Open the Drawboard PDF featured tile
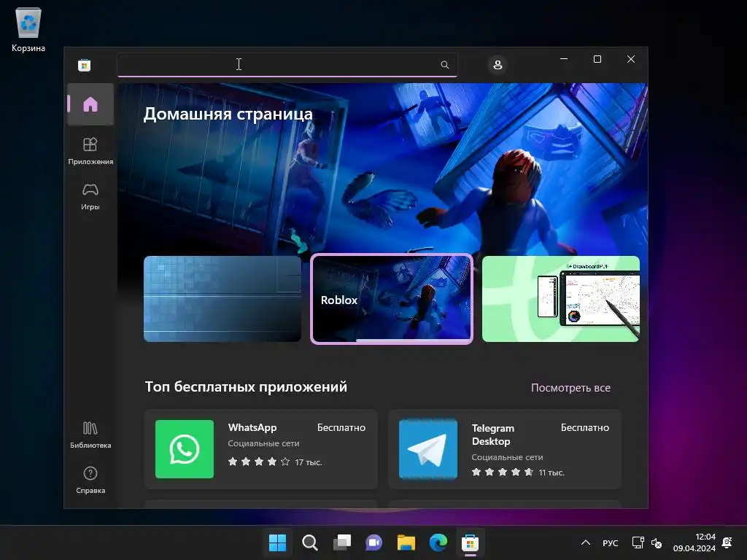 pyautogui.click(x=561, y=298)
